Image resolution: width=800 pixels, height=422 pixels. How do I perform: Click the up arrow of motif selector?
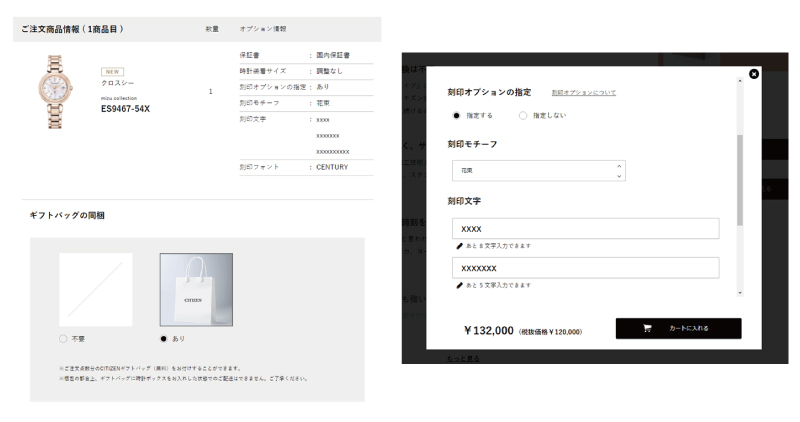point(619,165)
